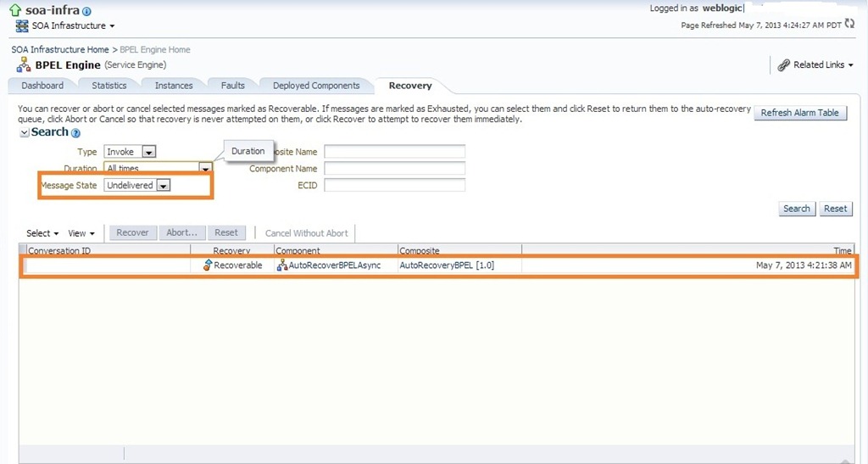Open the View menu
868x464 pixels.
coord(81,233)
